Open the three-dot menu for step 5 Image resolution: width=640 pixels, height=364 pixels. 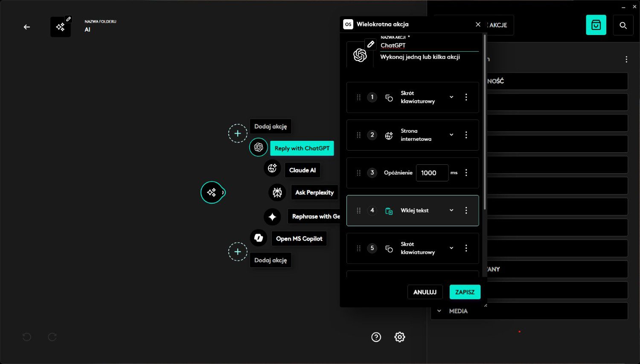(x=466, y=248)
